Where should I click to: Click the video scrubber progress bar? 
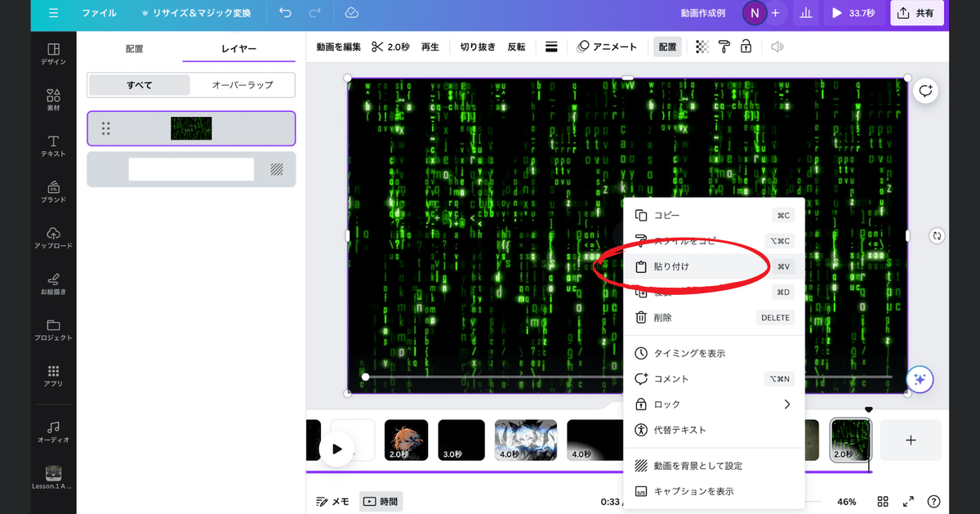629,377
